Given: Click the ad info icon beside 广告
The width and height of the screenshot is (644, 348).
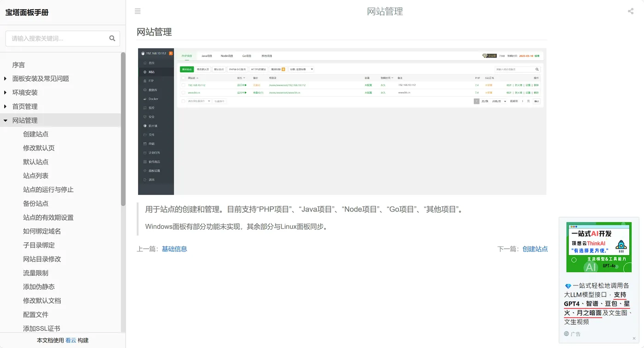Looking at the screenshot, I should coord(566,334).
